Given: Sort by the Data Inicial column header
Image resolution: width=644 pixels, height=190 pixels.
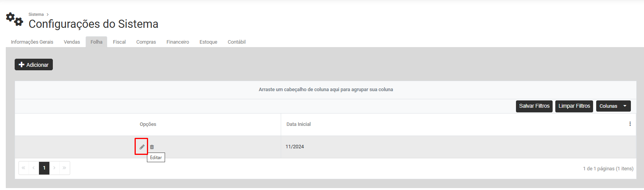Looking at the screenshot, I should click(x=298, y=124).
